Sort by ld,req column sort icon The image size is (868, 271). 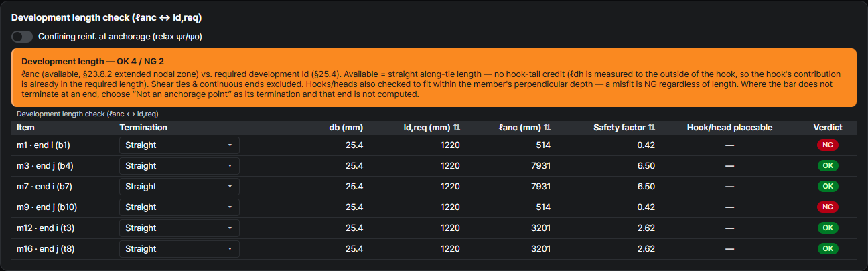[457, 127]
